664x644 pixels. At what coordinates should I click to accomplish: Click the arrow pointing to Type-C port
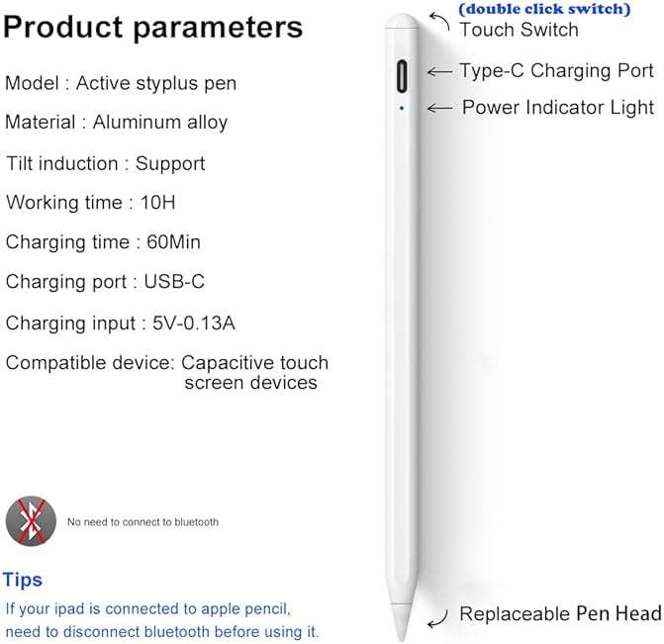pos(439,71)
